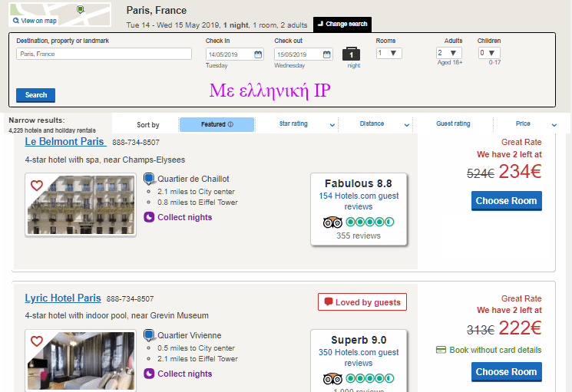
Task: Click Le Belmont TripAdvisor owl icon
Action: coord(332,222)
